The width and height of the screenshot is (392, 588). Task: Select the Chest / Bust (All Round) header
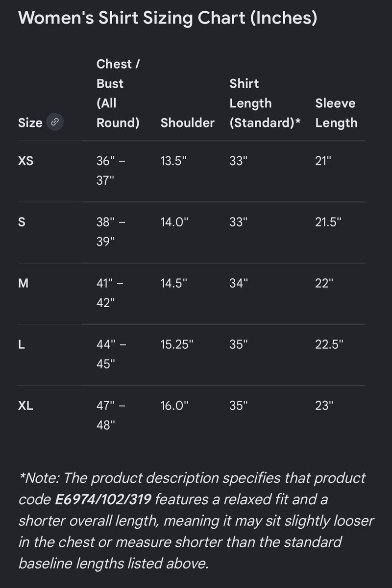[x=118, y=93]
